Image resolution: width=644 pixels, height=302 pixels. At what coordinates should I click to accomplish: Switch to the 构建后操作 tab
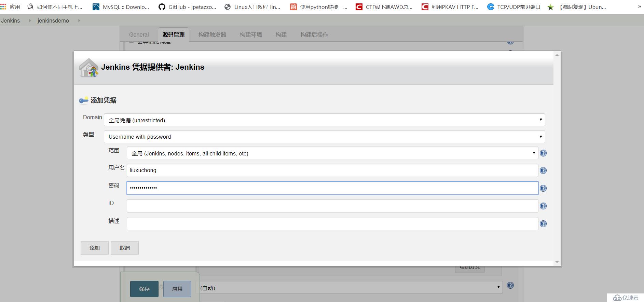pos(314,35)
